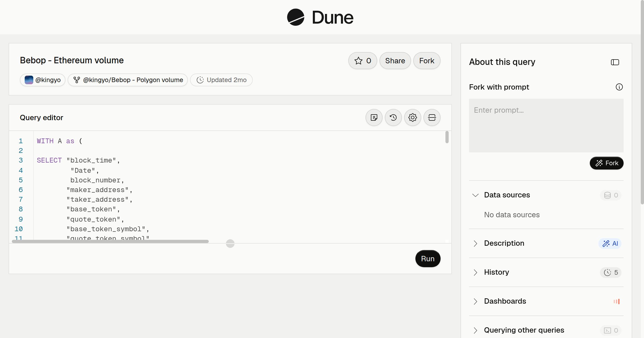644x338 pixels.
Task: Open the query notes icon in editor toolbar
Action: pos(374,117)
